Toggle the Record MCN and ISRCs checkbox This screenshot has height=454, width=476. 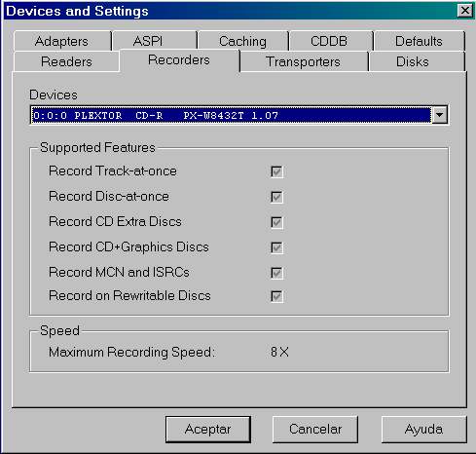point(276,273)
